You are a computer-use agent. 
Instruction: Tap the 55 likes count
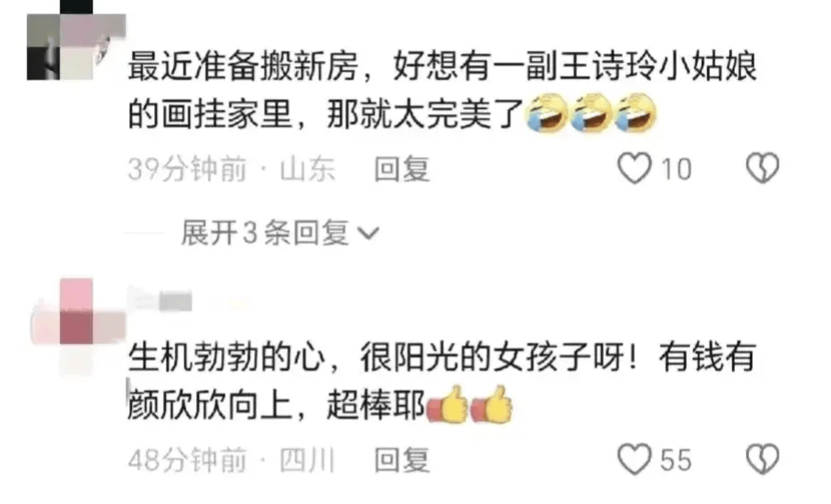pos(676,461)
